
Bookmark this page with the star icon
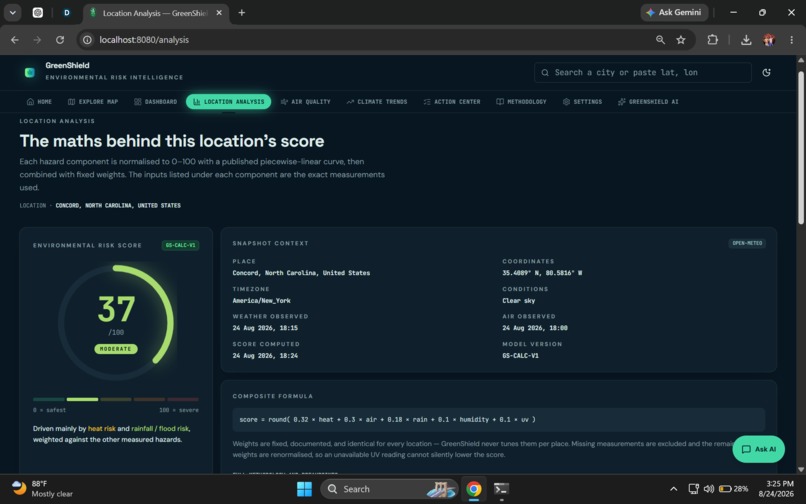[681, 40]
